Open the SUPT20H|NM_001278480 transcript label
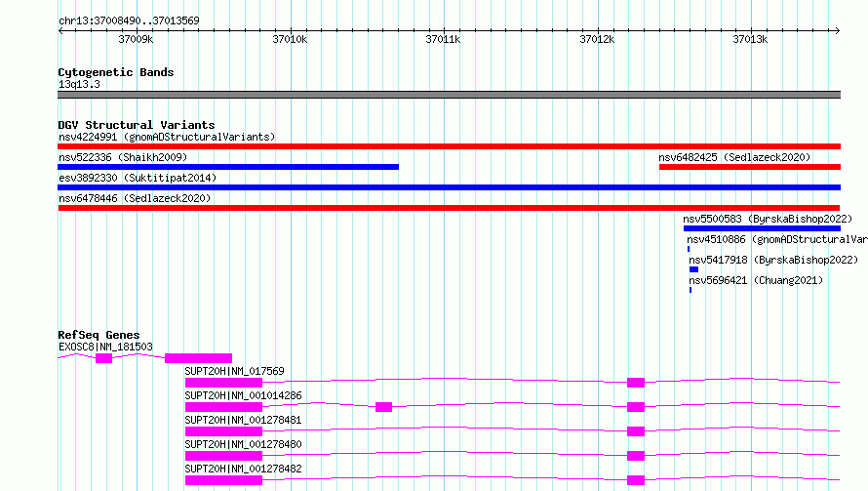Image resolution: width=868 pixels, height=491 pixels. [x=243, y=444]
